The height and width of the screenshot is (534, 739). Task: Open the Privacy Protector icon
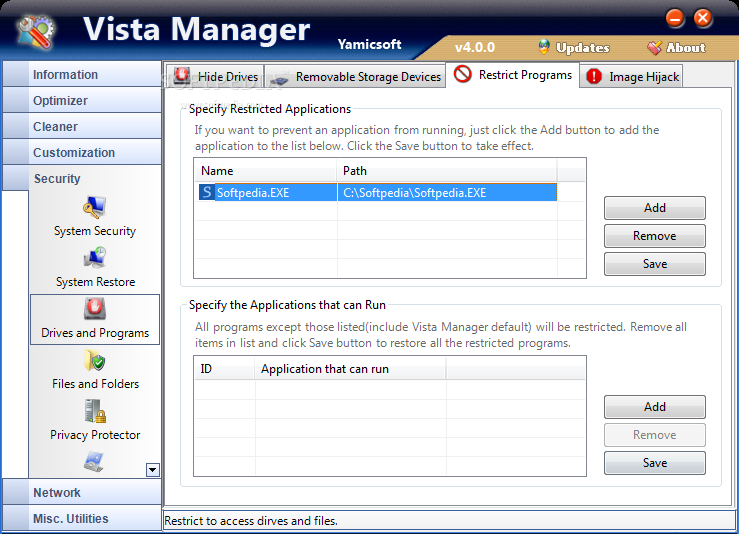tap(95, 411)
